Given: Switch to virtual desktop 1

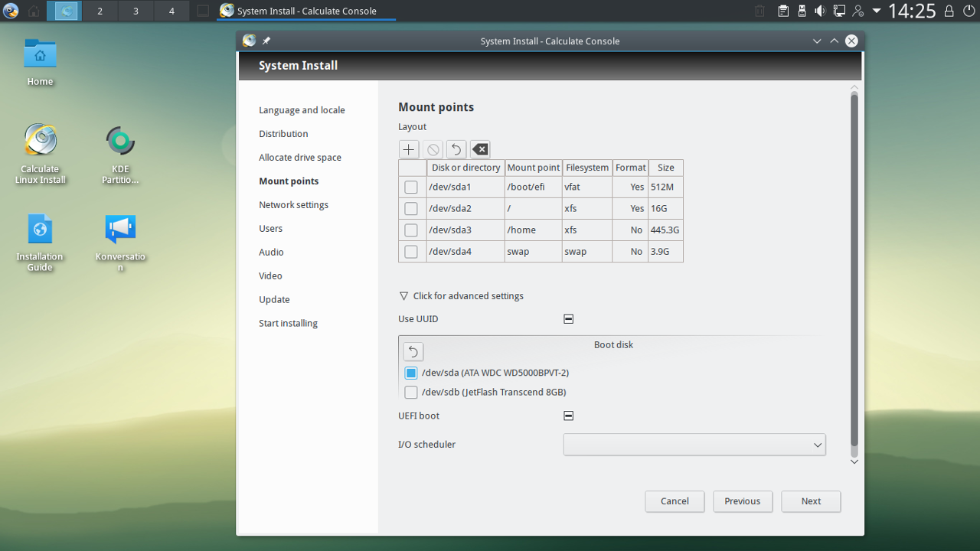Looking at the screenshot, I should pyautogui.click(x=66, y=11).
